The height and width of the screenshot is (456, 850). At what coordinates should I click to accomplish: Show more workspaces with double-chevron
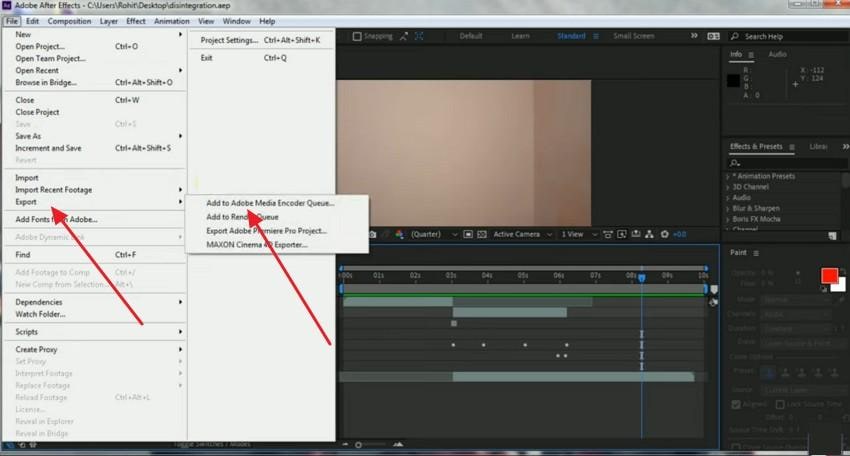point(694,36)
